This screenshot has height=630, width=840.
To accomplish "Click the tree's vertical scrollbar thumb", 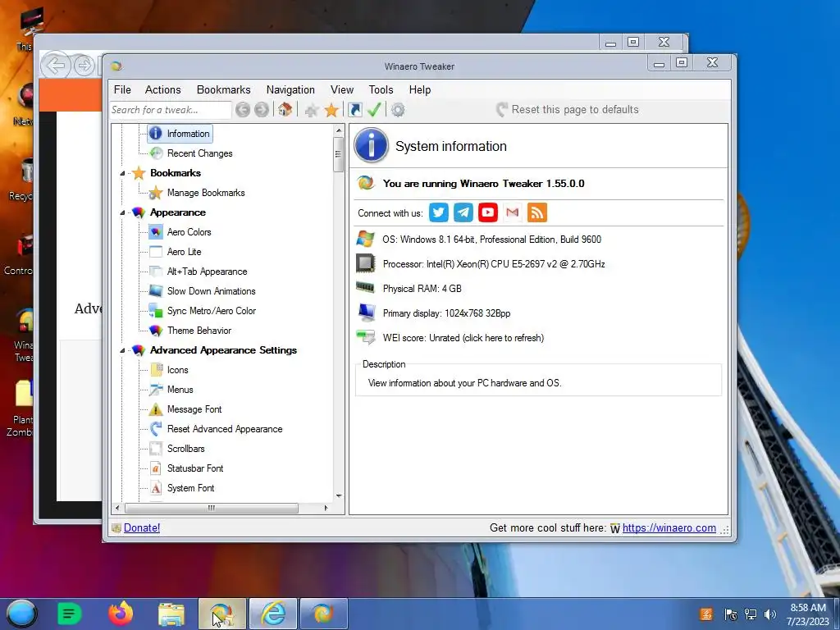I will click(x=338, y=154).
